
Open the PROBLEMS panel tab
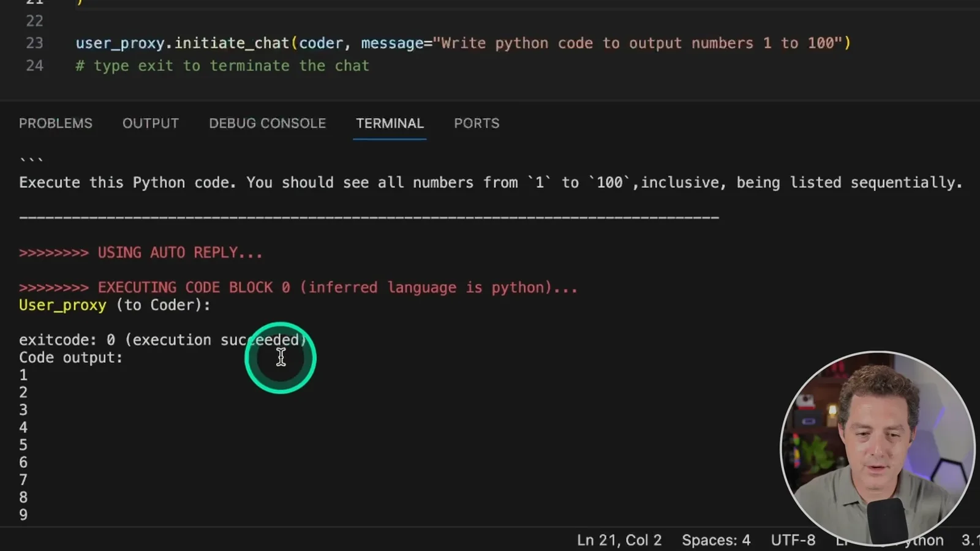coord(56,123)
